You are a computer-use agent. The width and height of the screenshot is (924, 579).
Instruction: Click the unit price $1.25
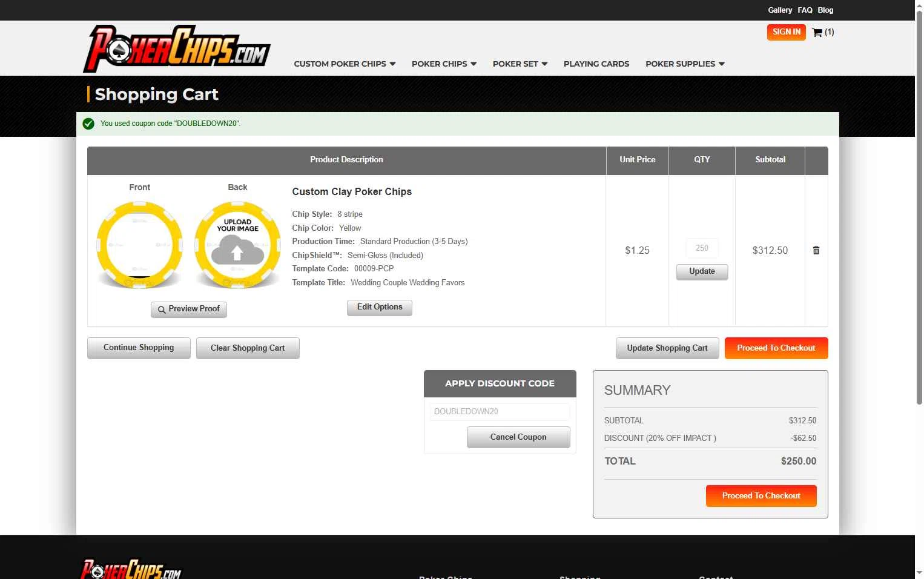click(637, 251)
